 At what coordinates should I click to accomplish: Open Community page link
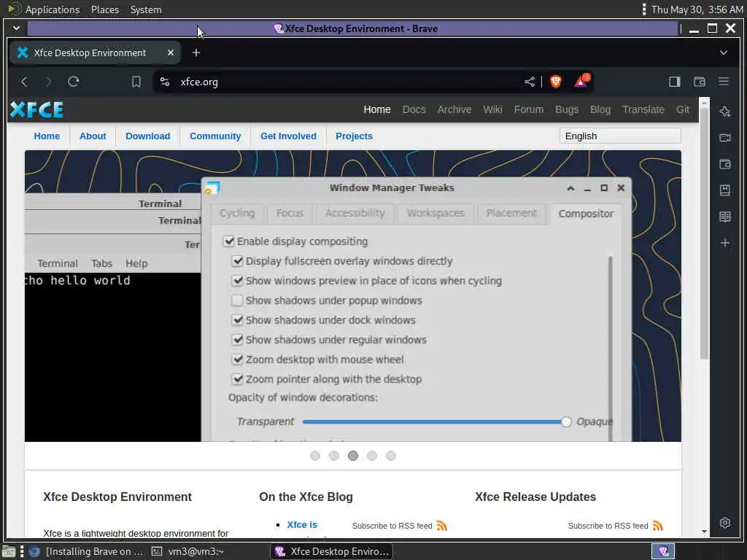pyautogui.click(x=215, y=136)
